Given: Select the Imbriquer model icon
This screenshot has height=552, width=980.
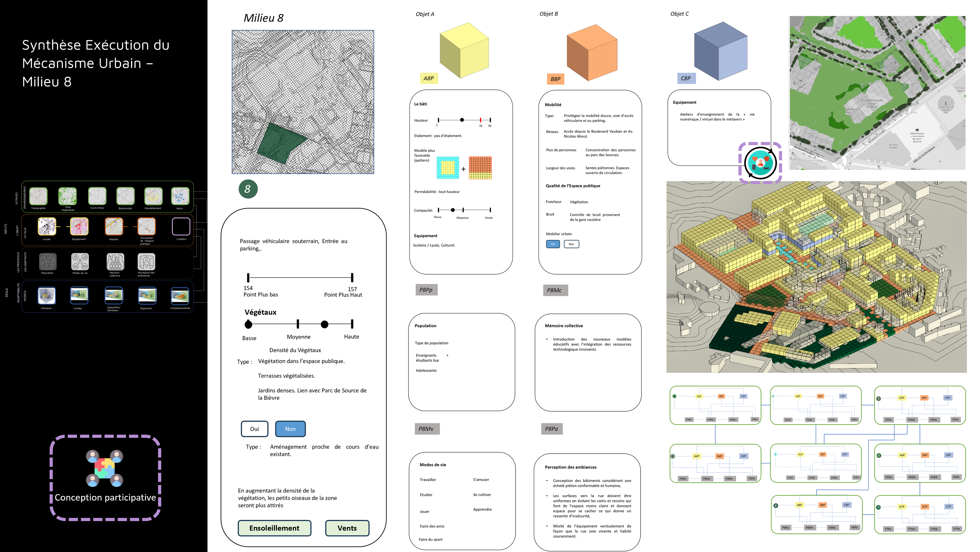Looking at the screenshot, I should point(47,296).
